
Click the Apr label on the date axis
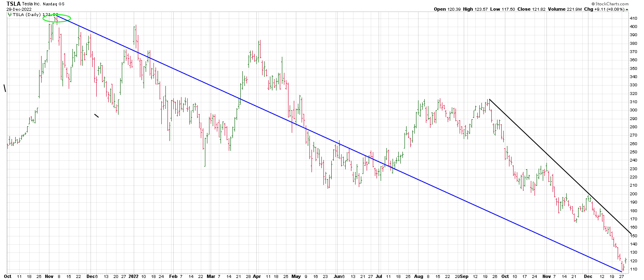(x=257, y=277)
